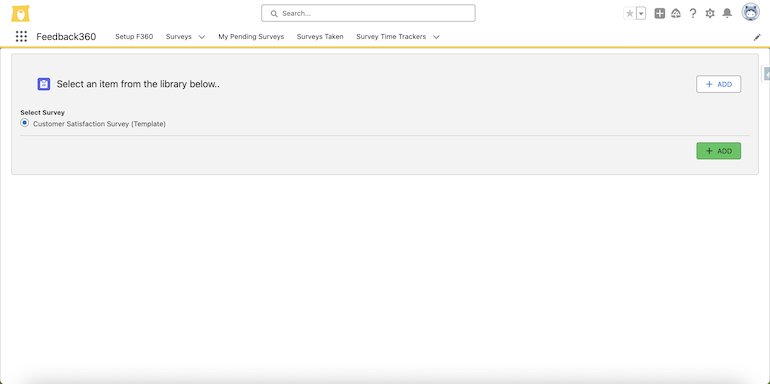Screen dimensions: 770x384
Task: Open the Setup F360 tab
Action: coord(134,36)
